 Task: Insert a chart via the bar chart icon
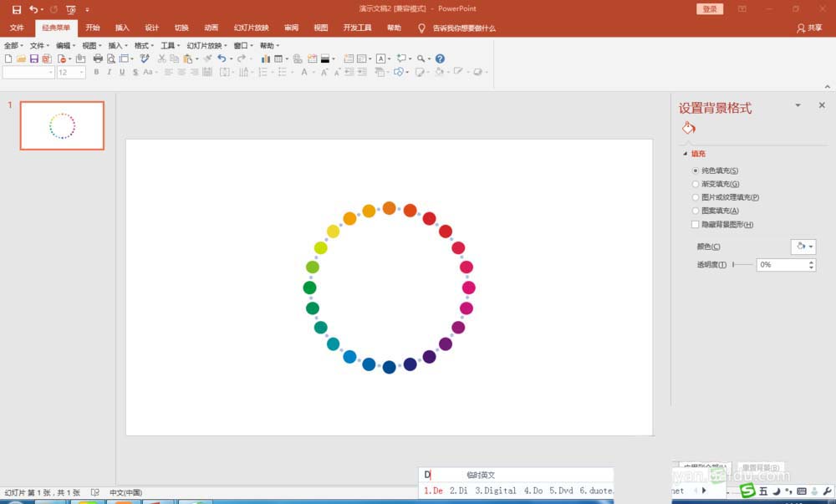(x=265, y=59)
